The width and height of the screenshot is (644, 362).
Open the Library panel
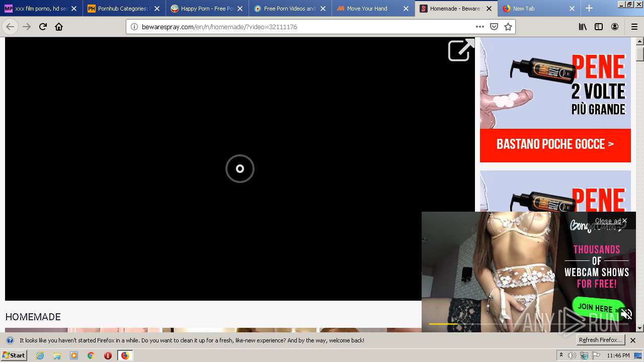point(583,27)
